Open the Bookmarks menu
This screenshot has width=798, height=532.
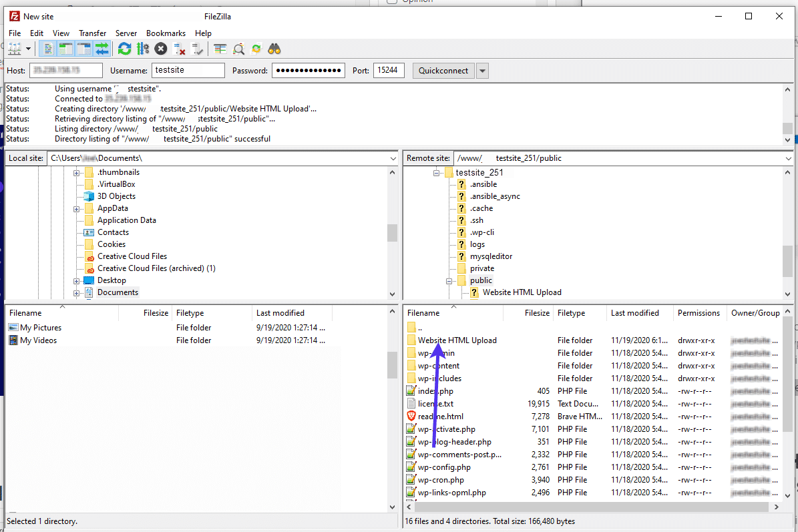(165, 33)
